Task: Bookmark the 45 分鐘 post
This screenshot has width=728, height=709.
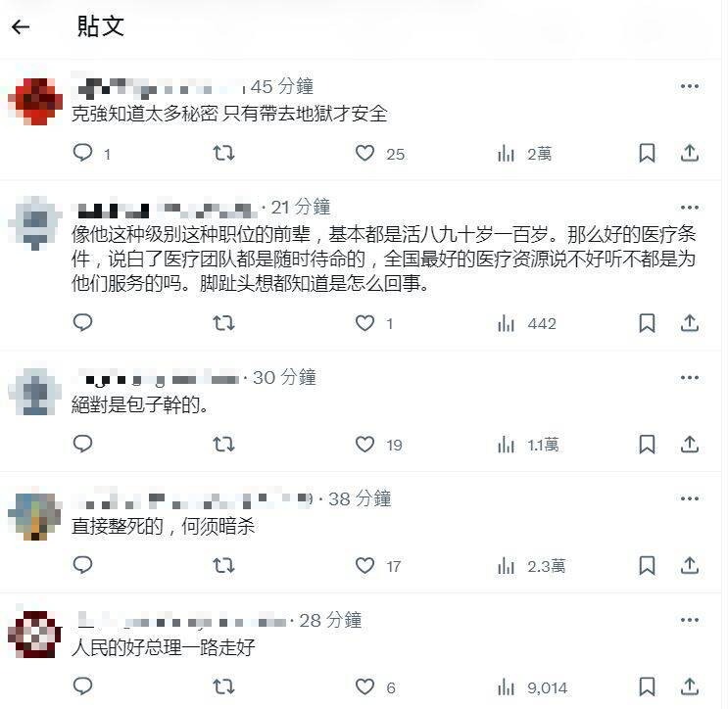Action: click(647, 153)
